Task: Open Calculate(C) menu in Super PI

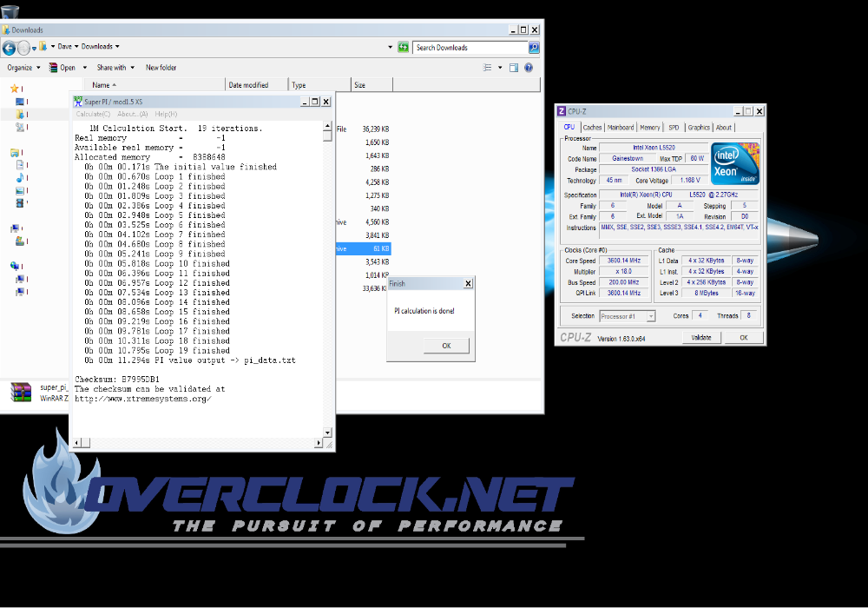Action: pos(93,114)
